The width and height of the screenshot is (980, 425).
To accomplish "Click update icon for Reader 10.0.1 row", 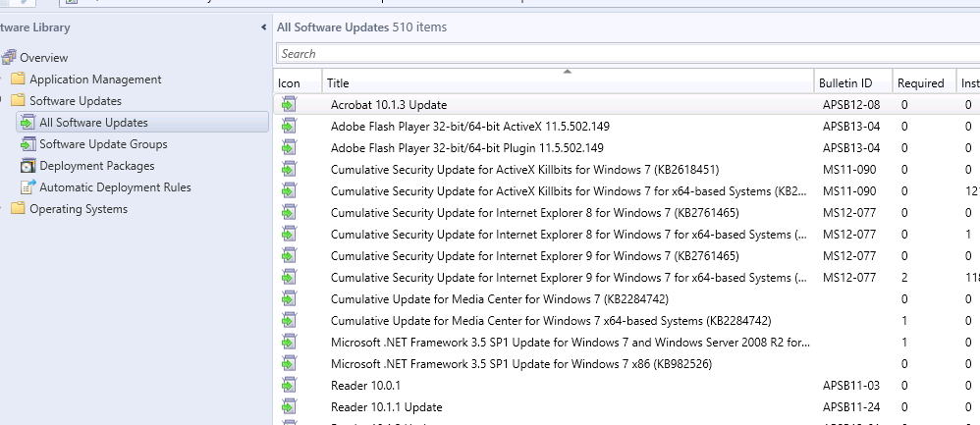I will tap(288, 385).
